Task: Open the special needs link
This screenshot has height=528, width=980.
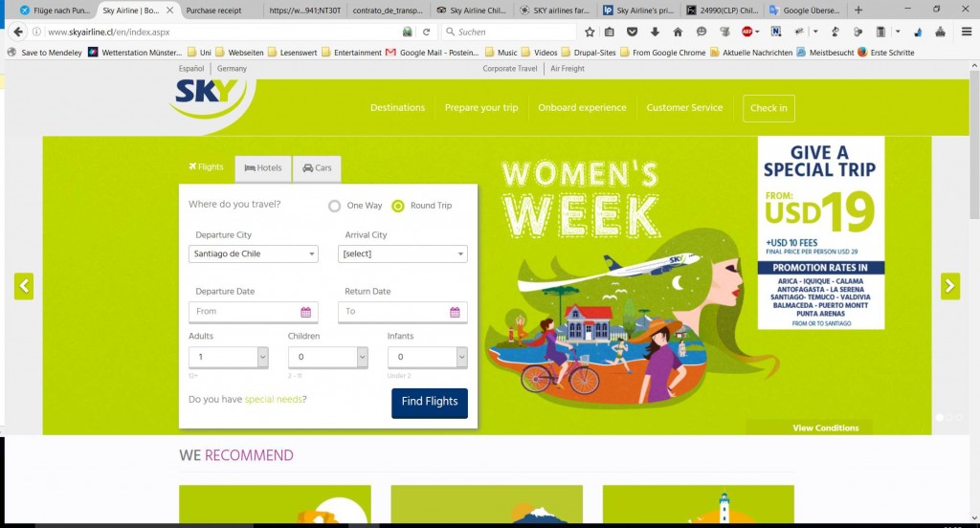Action: point(273,399)
